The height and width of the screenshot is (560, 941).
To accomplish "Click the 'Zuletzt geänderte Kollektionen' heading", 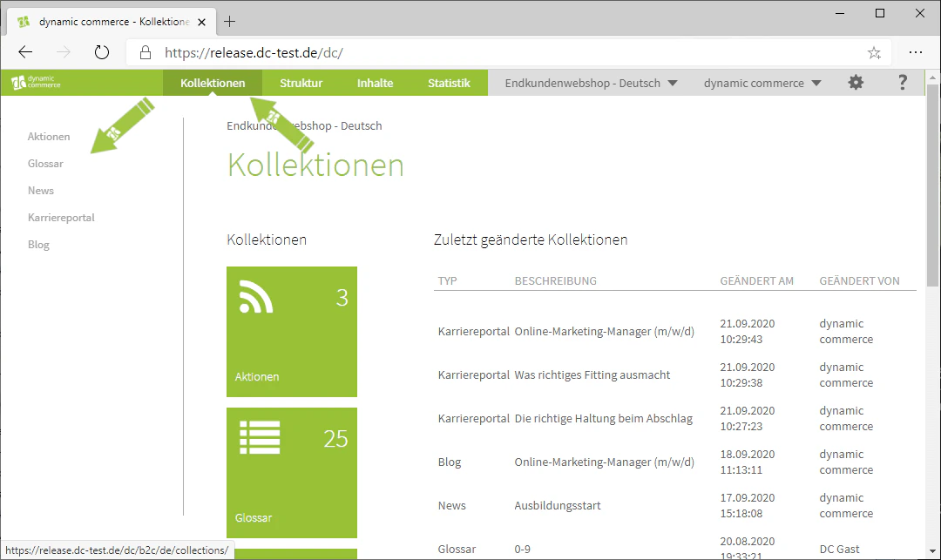I will tap(531, 240).
